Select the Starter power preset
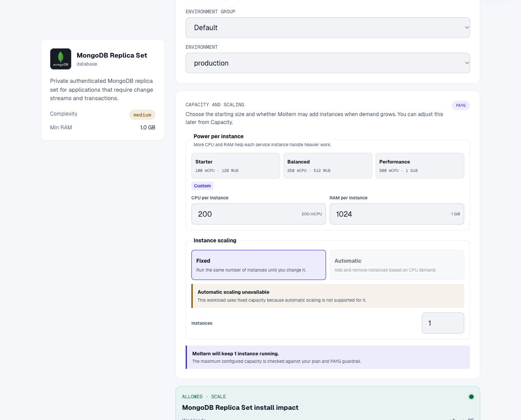521x420 pixels. tap(236, 166)
